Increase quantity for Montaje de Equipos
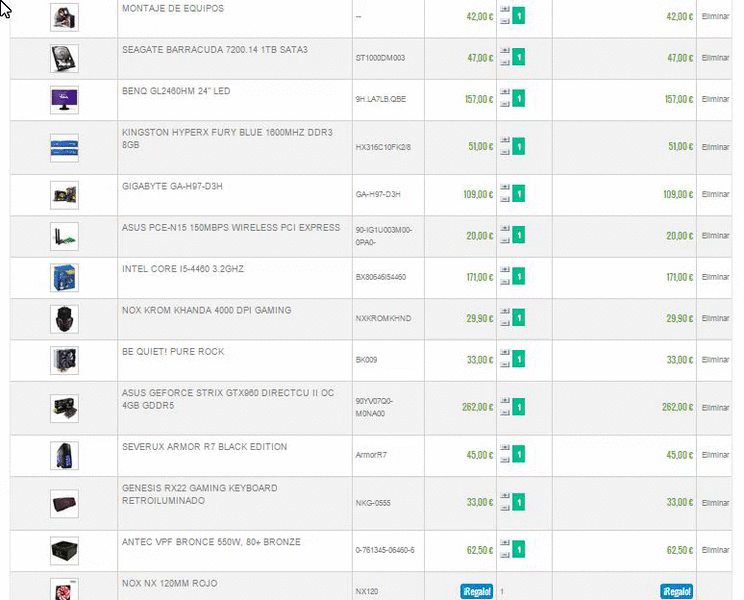This screenshot has width=744, height=600. [505, 9]
